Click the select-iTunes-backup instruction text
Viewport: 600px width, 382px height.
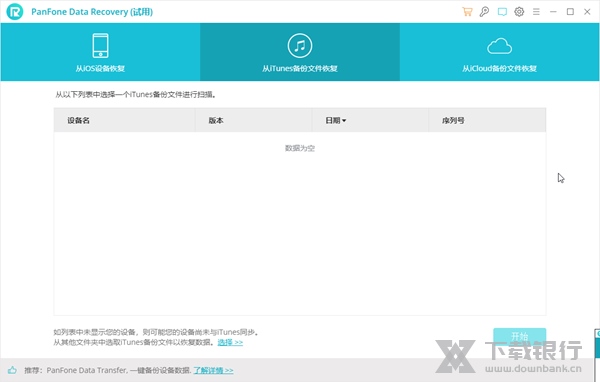coord(136,95)
